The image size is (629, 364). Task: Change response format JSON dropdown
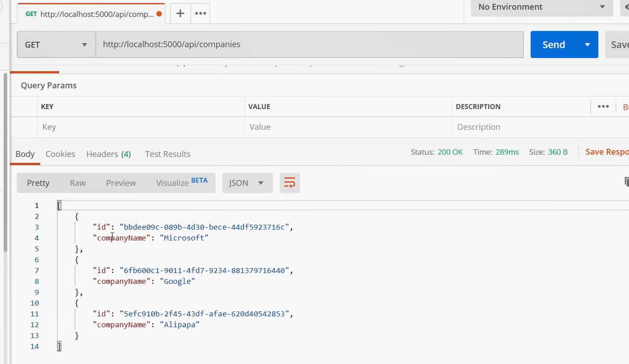(x=248, y=183)
